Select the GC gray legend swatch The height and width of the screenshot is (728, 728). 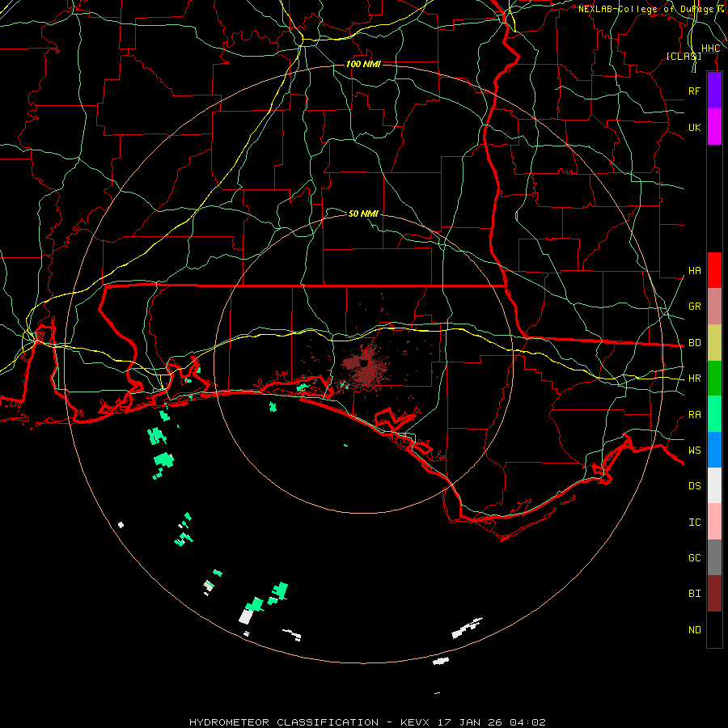[714, 557]
